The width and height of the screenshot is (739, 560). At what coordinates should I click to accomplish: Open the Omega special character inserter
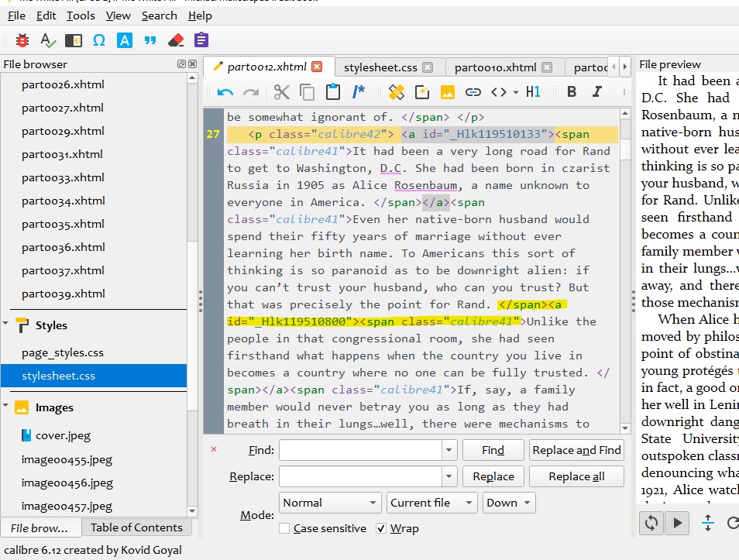point(98,40)
